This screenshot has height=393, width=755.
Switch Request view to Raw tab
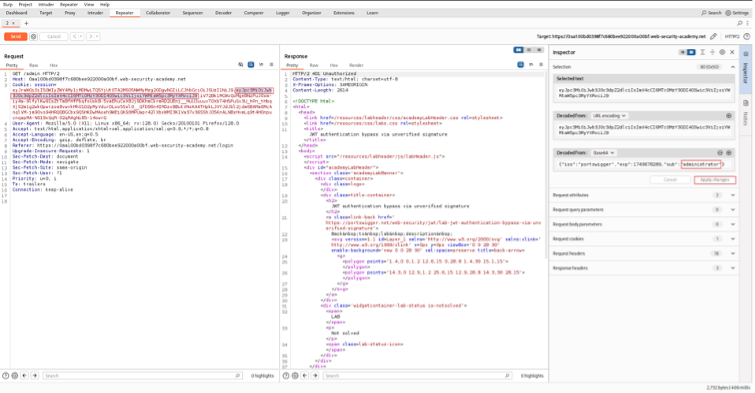coord(33,65)
